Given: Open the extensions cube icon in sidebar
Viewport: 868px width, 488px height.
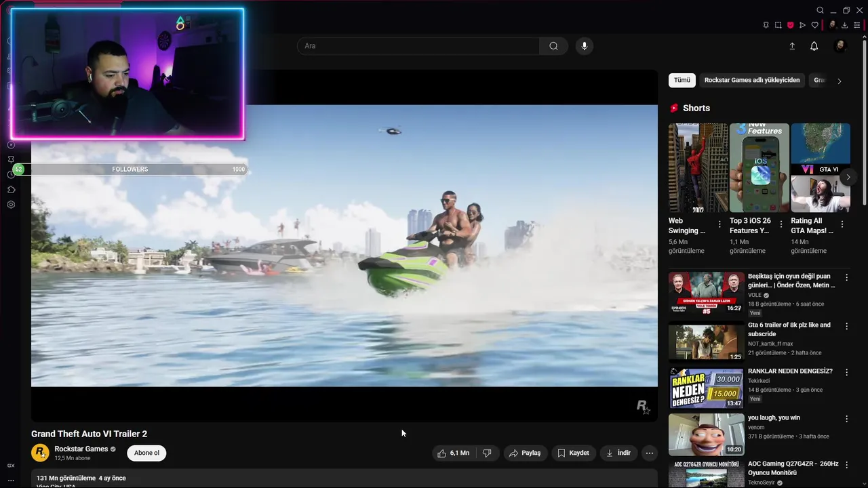Looking at the screenshot, I should (11, 190).
